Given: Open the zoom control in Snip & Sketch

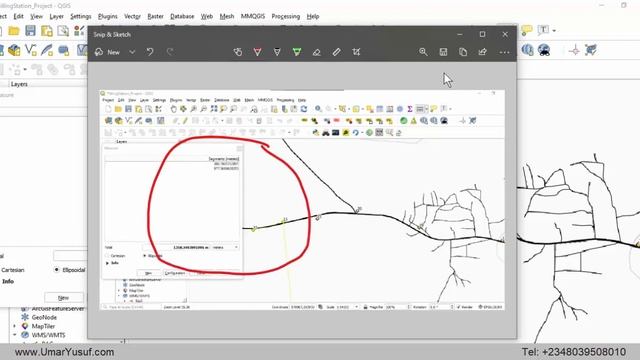Looking at the screenshot, I should click(423, 52).
